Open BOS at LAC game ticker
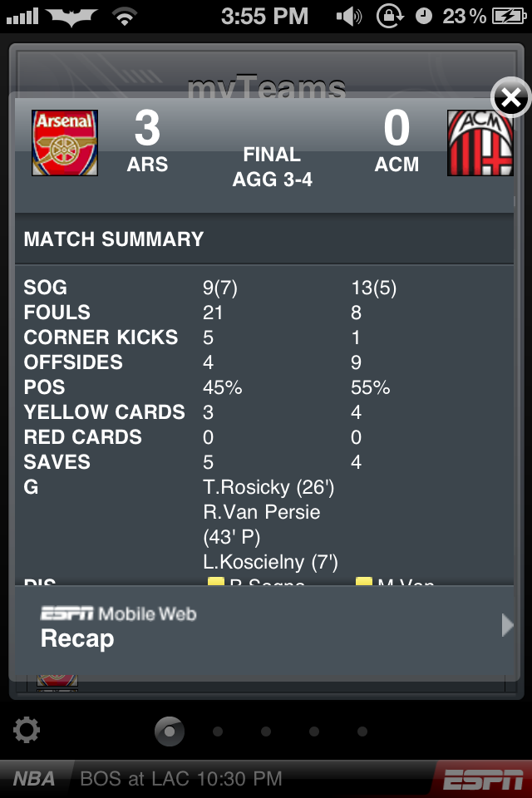 (x=181, y=779)
